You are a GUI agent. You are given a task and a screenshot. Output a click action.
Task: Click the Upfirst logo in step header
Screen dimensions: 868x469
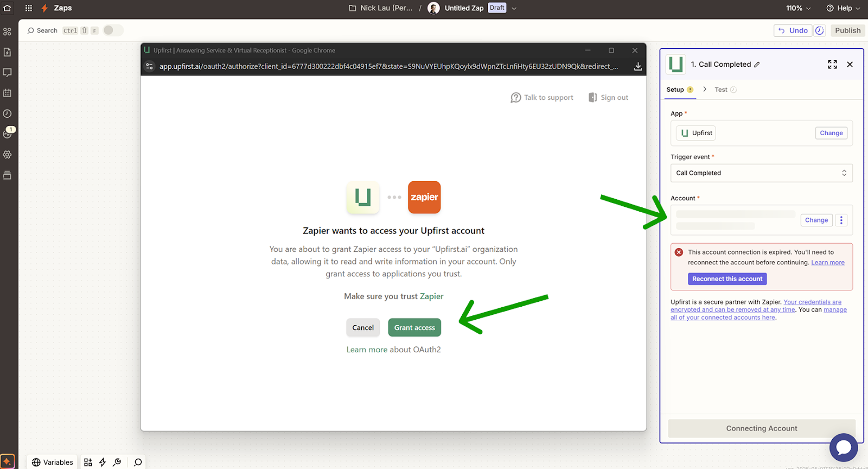(x=676, y=65)
